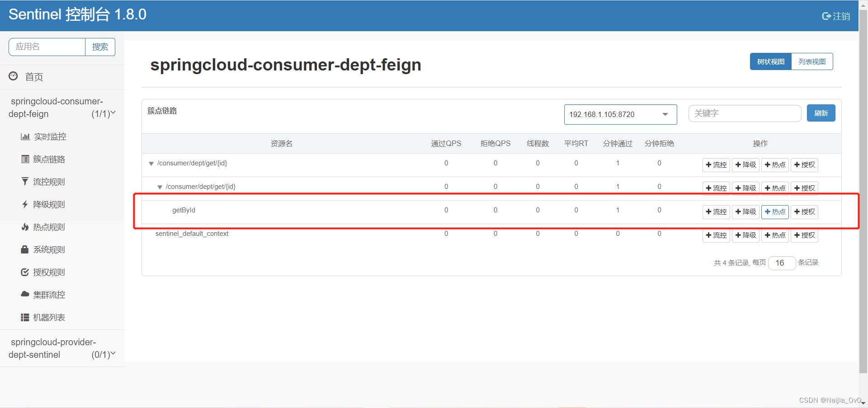Click the bar chart icon for 实时监控

click(x=25, y=136)
